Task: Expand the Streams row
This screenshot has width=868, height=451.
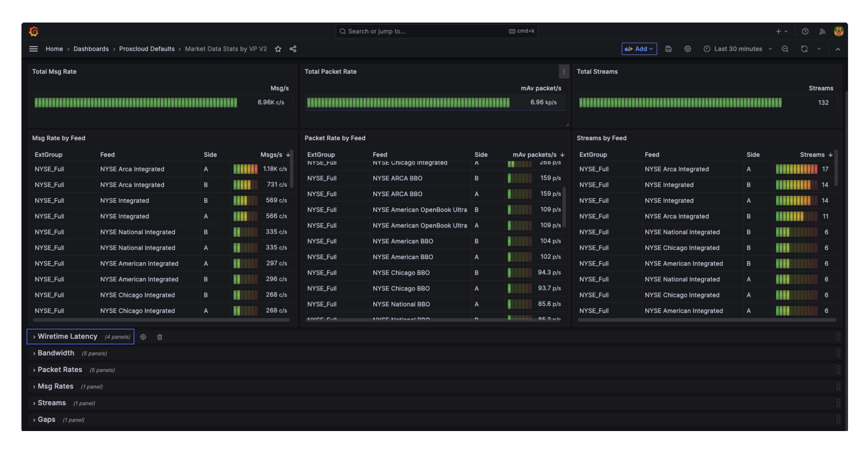Action: point(51,403)
